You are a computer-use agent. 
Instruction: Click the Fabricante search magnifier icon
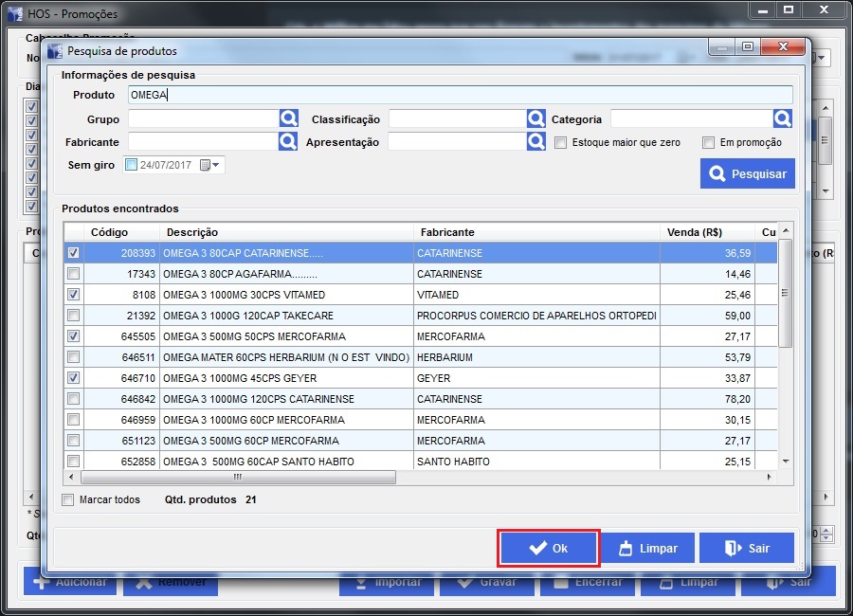288,141
